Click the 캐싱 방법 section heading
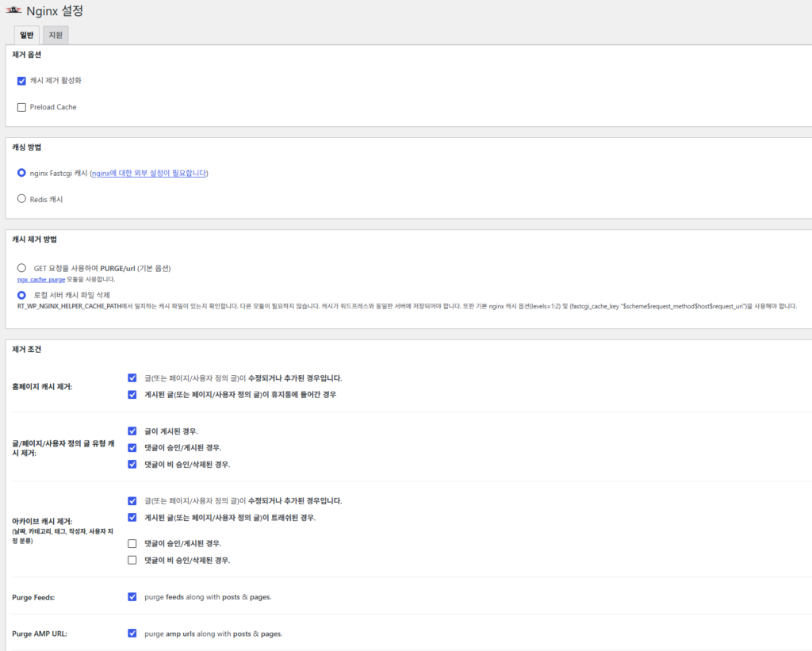Screen dimensions: 812x651 (x=26, y=147)
